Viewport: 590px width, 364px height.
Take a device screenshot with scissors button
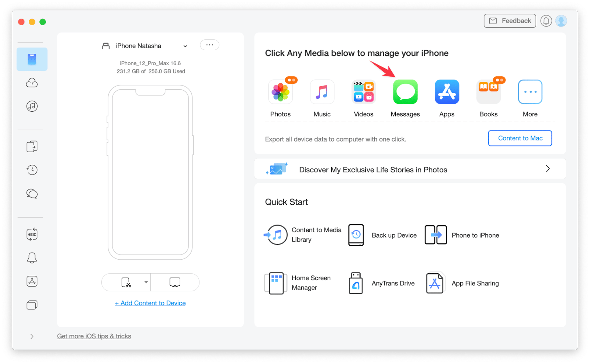coord(126,282)
